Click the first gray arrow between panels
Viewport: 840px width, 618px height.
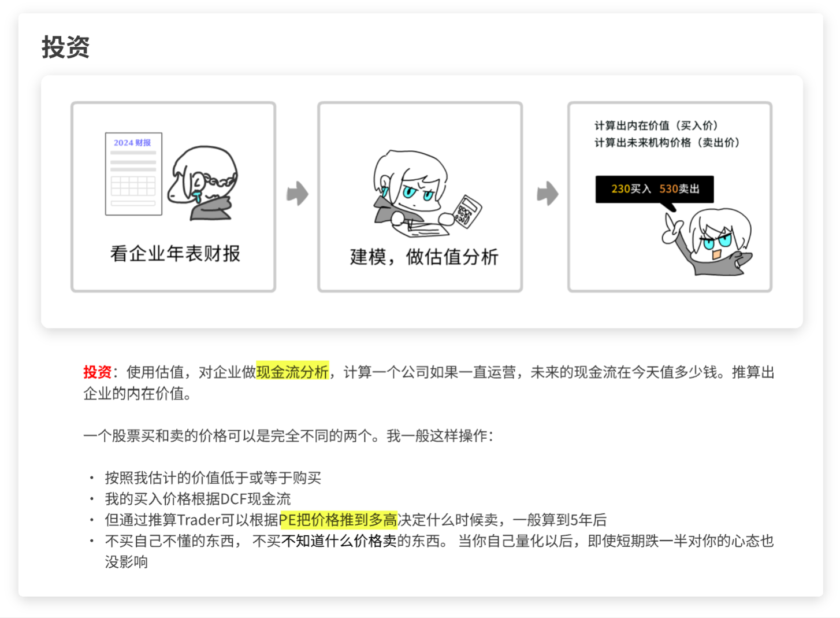pos(298,194)
